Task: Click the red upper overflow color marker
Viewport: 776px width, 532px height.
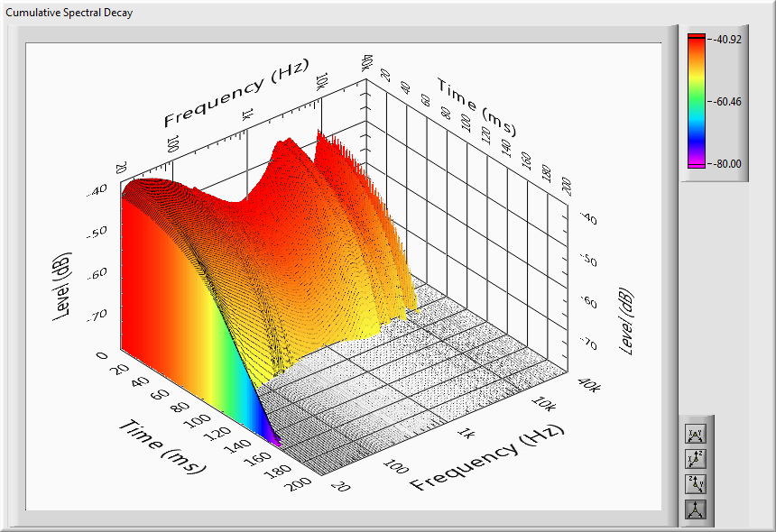Action: point(696,36)
